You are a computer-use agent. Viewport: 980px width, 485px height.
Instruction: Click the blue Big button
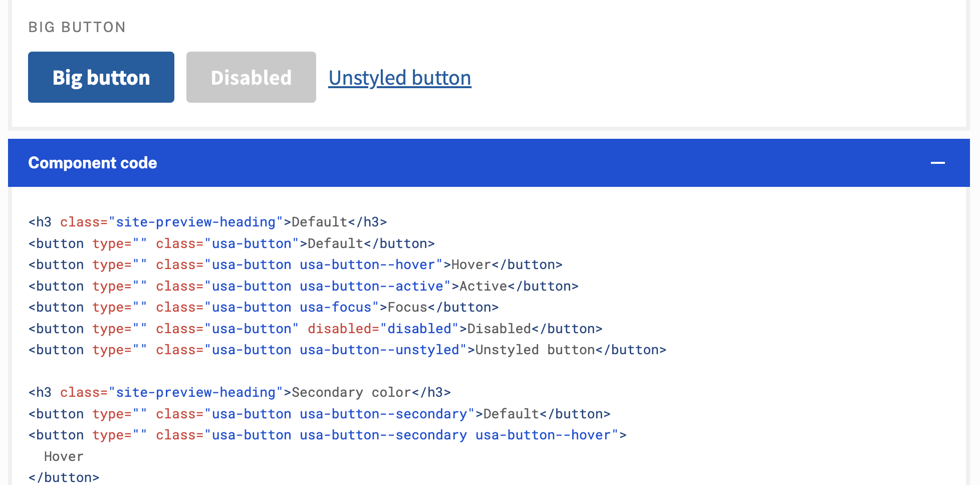point(101,77)
